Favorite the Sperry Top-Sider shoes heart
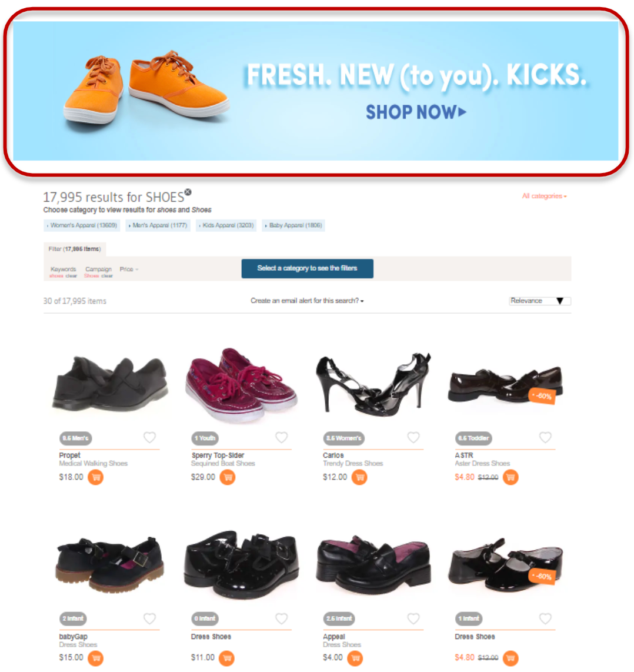Image resolution: width=634 pixels, height=672 pixels. [x=282, y=438]
